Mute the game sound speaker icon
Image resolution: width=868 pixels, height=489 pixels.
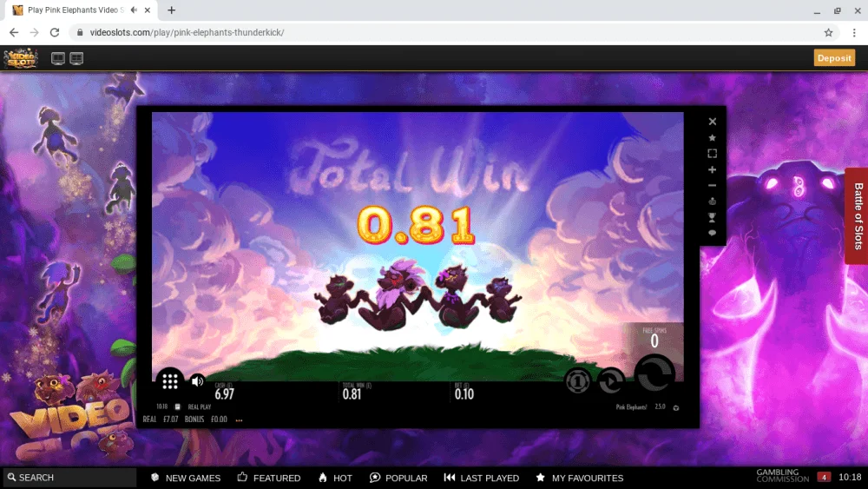pyautogui.click(x=197, y=381)
